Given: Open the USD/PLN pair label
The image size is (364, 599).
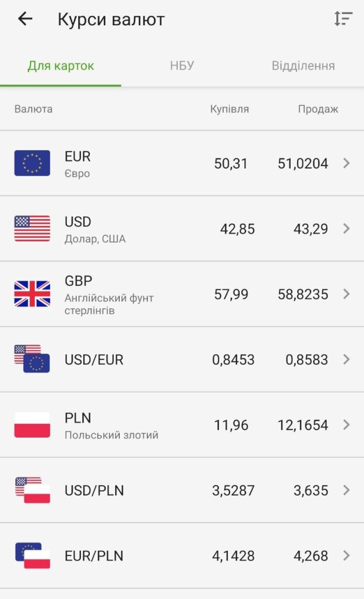Looking at the screenshot, I should tap(94, 490).
